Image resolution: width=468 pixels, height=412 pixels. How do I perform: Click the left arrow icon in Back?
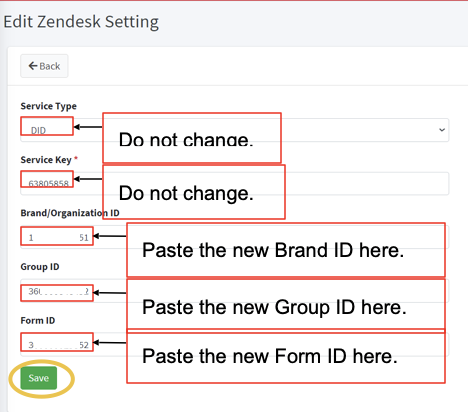click(33, 66)
